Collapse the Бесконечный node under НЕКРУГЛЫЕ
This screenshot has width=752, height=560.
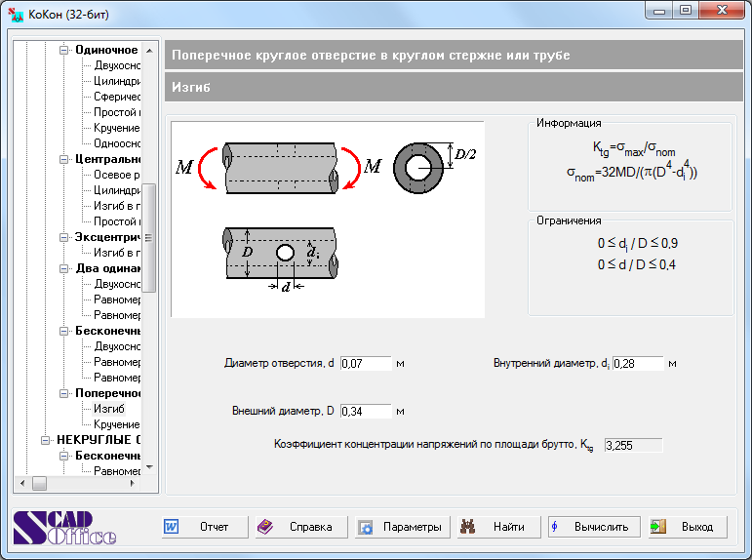tap(63, 456)
